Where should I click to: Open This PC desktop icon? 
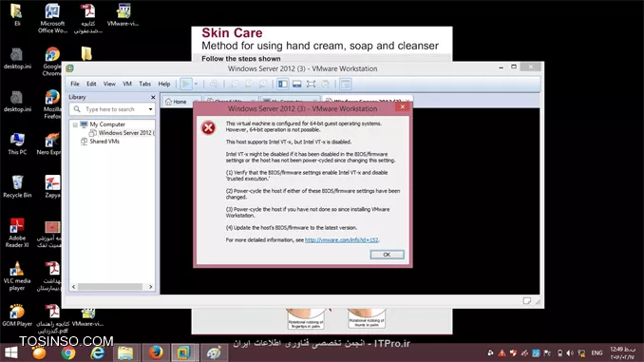17,143
